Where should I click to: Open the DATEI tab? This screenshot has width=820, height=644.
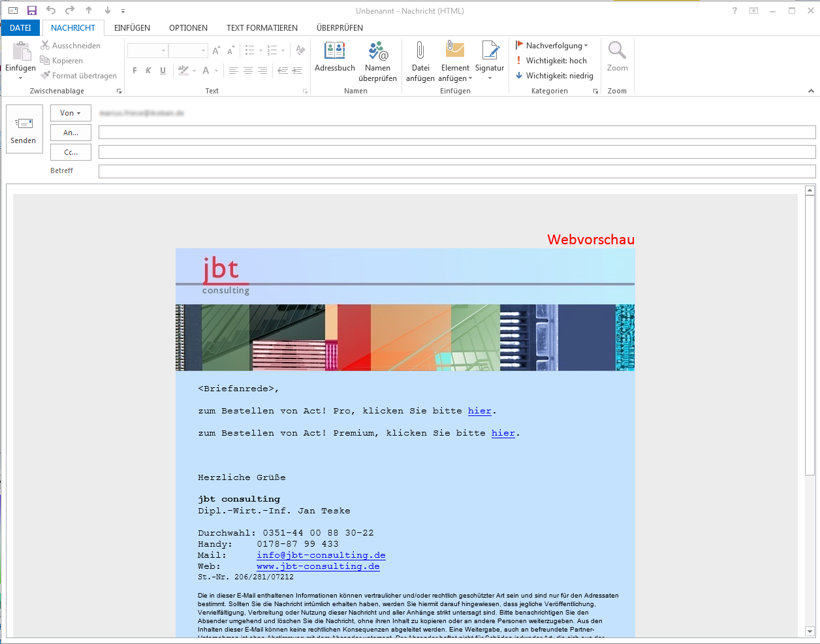click(x=20, y=28)
